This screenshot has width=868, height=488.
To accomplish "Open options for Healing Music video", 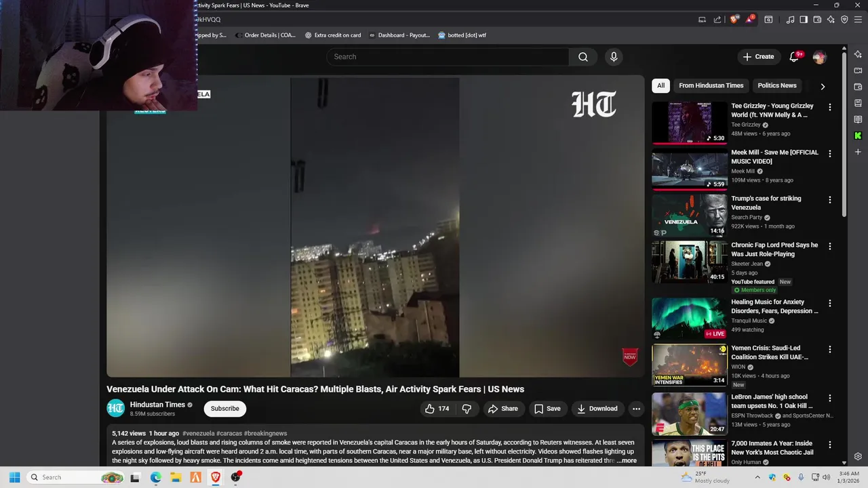I will [829, 303].
